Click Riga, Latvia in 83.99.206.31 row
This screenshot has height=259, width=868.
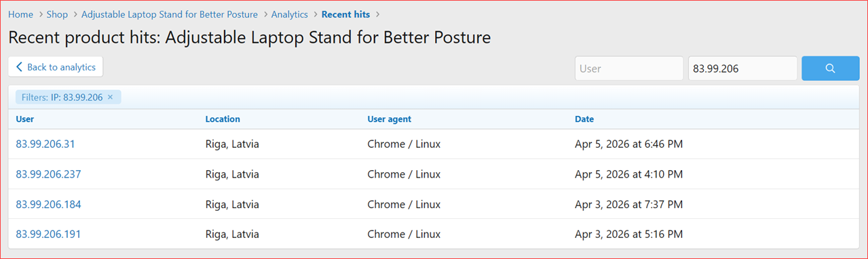point(232,144)
